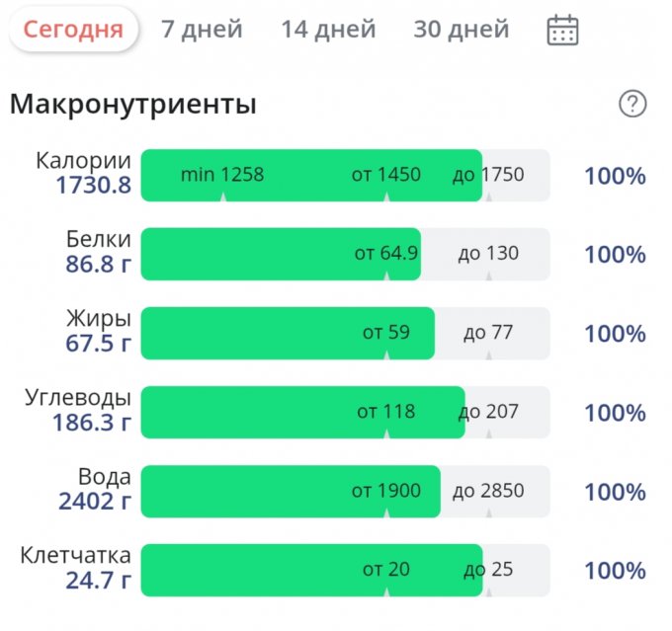Click the 100% value beside Калории
The height and width of the screenshot is (631, 672).
pos(615,176)
